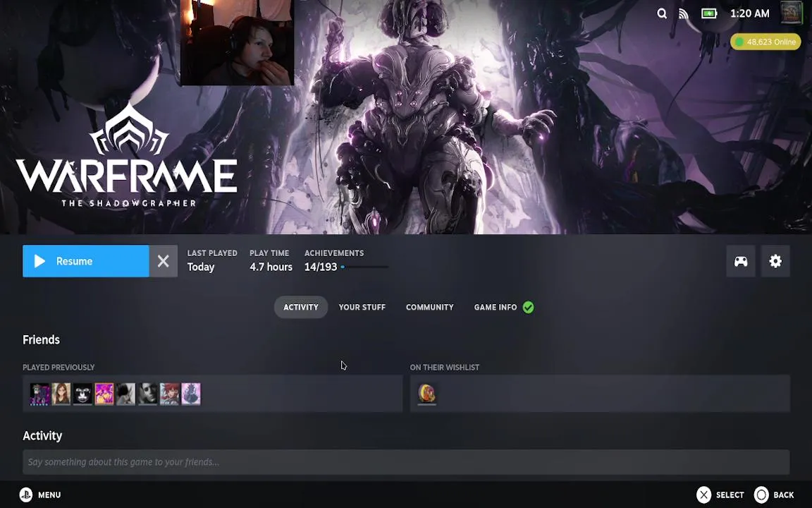Click the PlayStation Menu button hint
The width and height of the screenshot is (812, 508).
click(x=40, y=495)
